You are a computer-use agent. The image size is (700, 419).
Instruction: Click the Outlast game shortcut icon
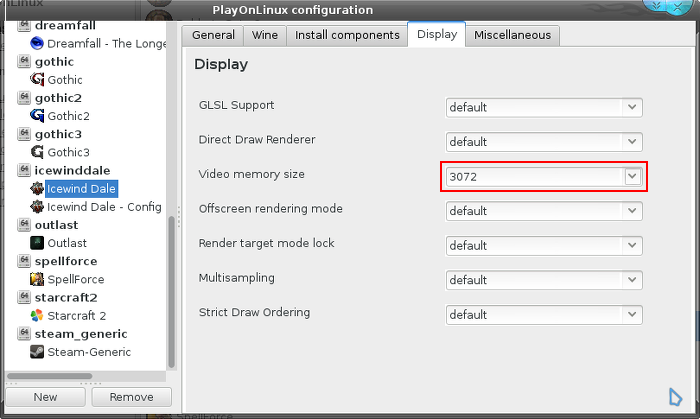point(37,243)
